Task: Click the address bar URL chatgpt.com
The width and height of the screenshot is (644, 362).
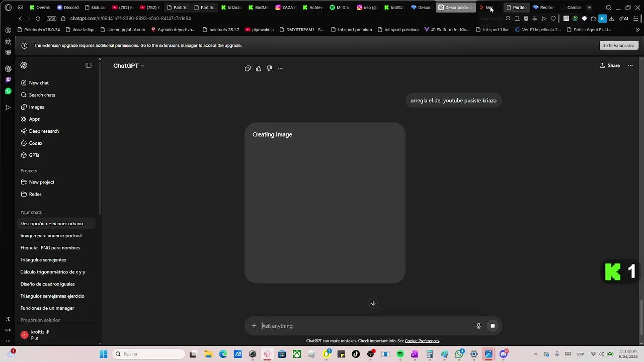Action: pyautogui.click(x=130, y=19)
